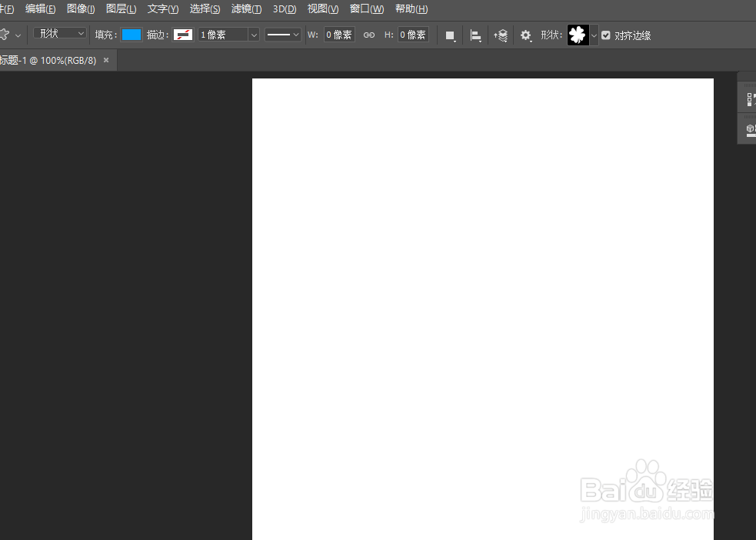
Task: Open the Select menu 选择(S)
Action: tap(205, 9)
